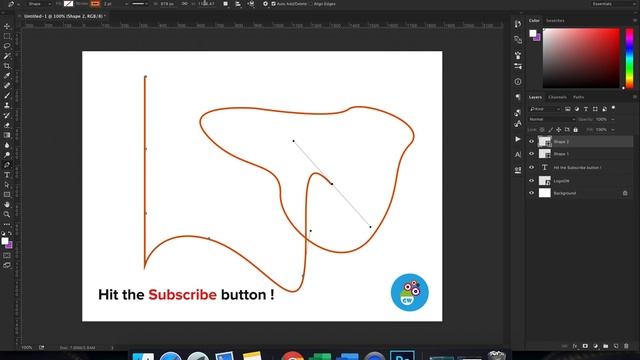This screenshot has width=640, height=360.
Task: Hide the Shape 2 layer
Action: tap(531, 141)
